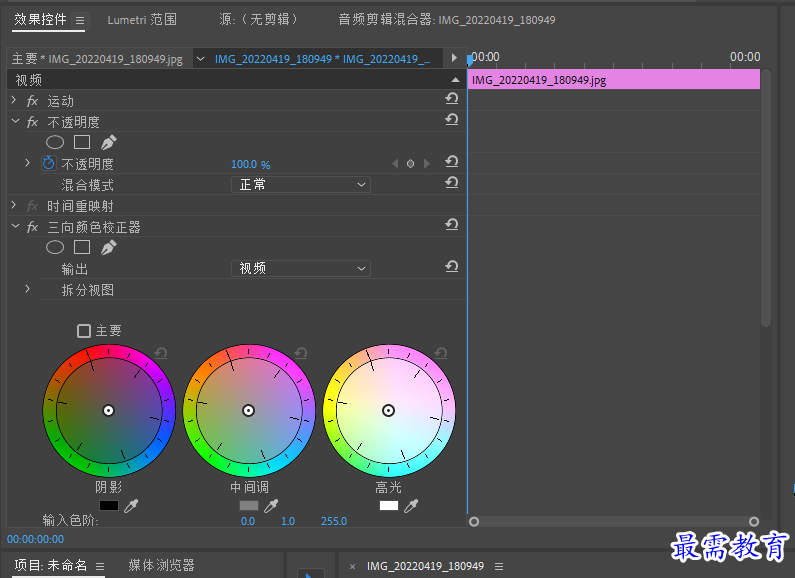
Task: Toggle fx for 三向颜色校正器 effect
Action: point(32,227)
